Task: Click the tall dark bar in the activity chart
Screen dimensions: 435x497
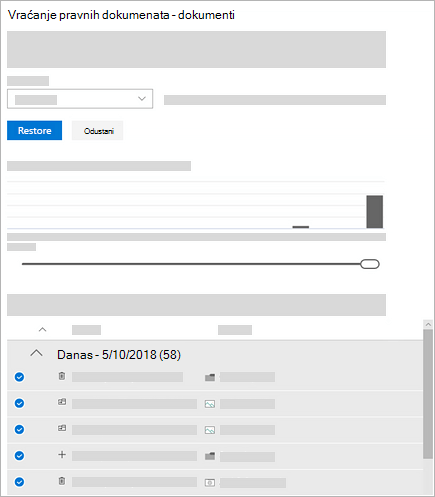Action: 375,212
